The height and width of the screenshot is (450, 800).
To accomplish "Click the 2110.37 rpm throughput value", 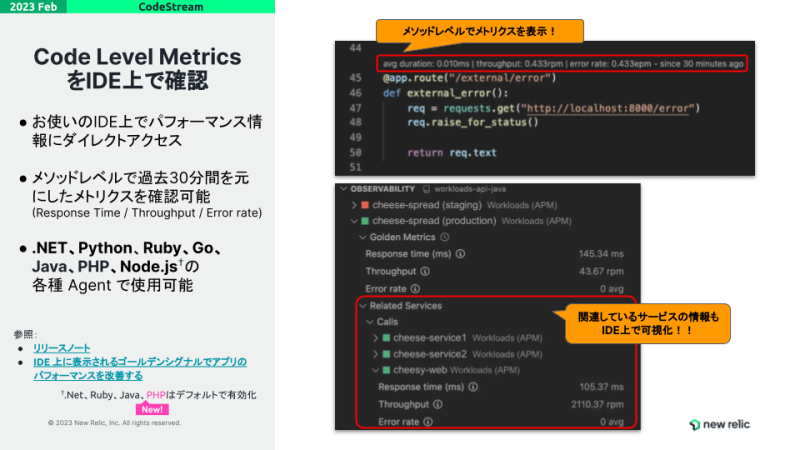I will click(597, 405).
